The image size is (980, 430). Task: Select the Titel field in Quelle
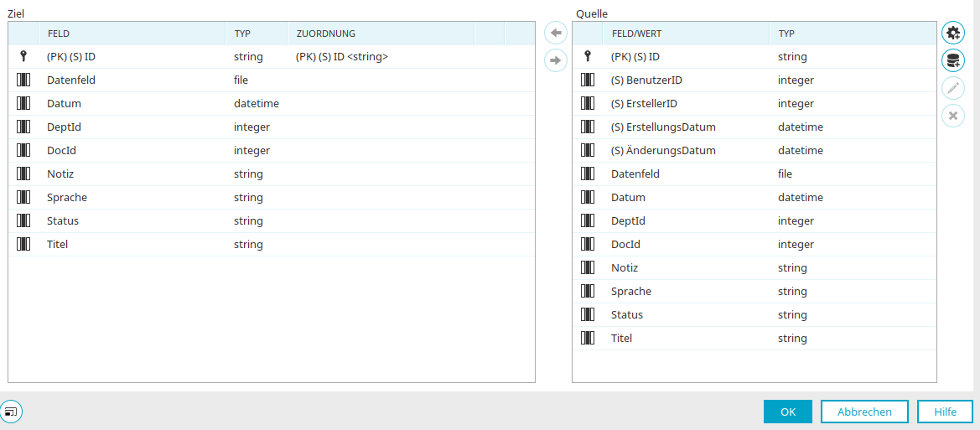[621, 338]
